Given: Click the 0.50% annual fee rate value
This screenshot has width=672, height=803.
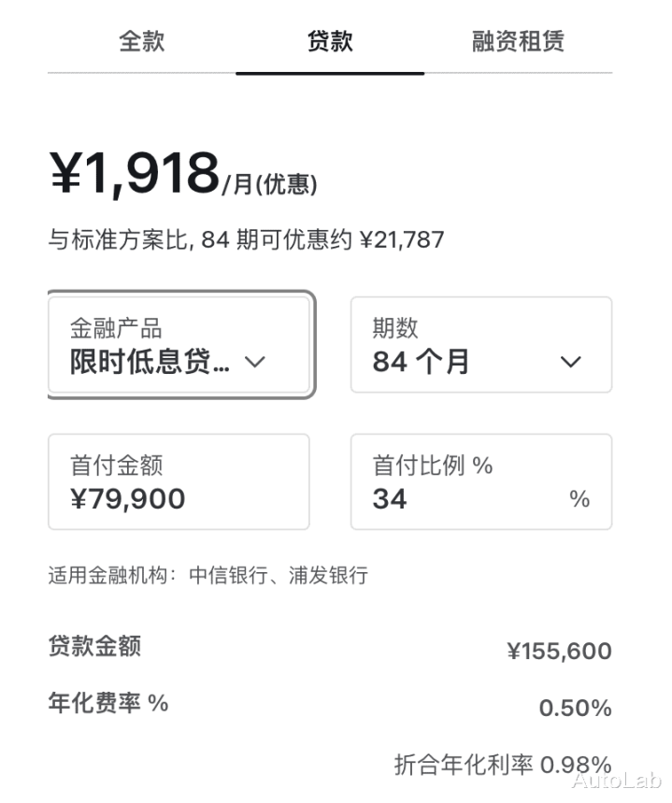Looking at the screenshot, I should 575,709.
